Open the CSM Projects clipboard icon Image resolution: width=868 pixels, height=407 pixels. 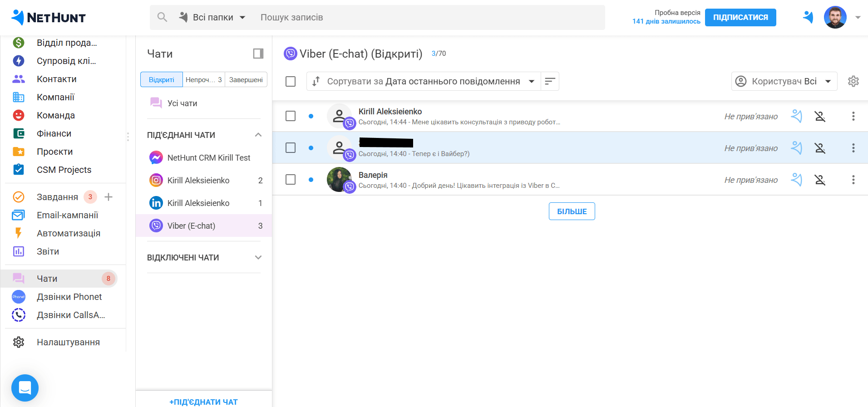(x=19, y=170)
